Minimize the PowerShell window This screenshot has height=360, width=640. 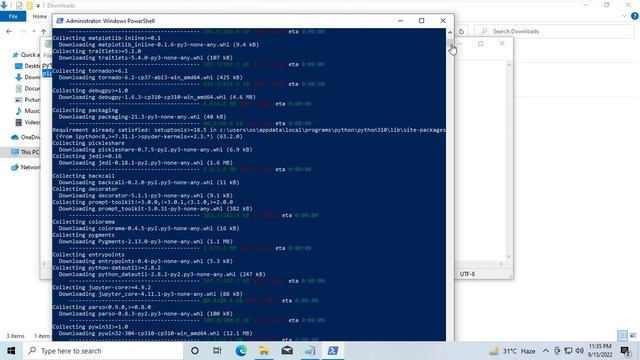400,21
